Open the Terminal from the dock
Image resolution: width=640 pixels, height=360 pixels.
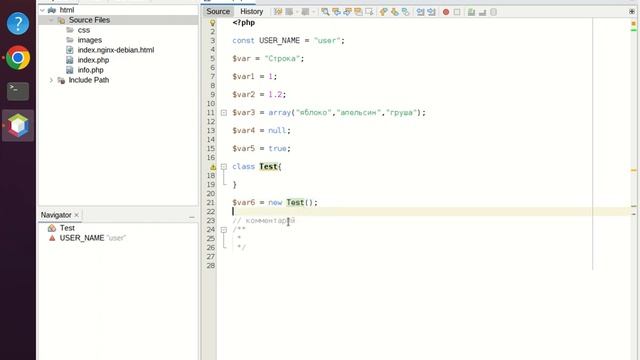click(x=18, y=91)
